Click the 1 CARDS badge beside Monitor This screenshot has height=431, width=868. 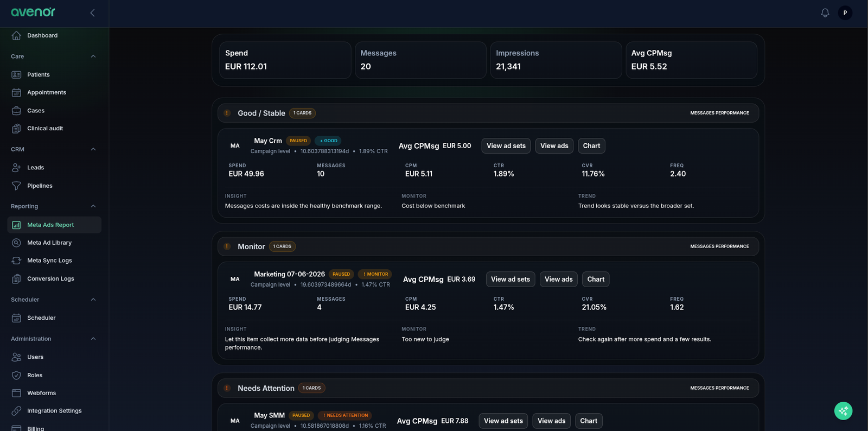tap(282, 246)
